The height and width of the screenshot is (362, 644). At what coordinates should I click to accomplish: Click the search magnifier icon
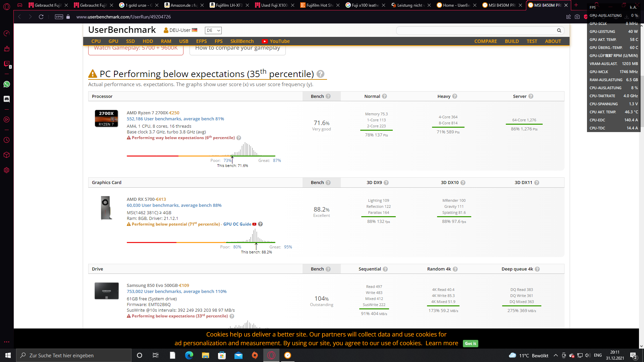pyautogui.click(x=559, y=31)
